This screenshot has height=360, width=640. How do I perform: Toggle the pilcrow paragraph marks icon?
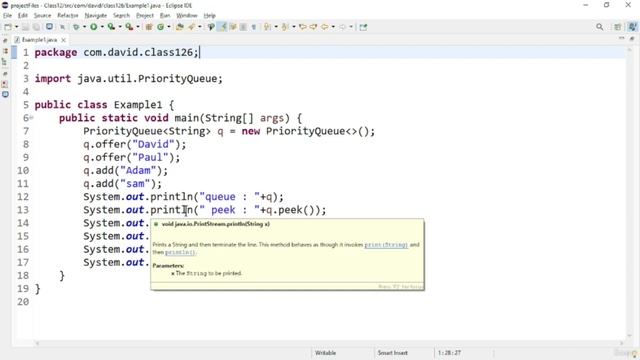click(253, 27)
